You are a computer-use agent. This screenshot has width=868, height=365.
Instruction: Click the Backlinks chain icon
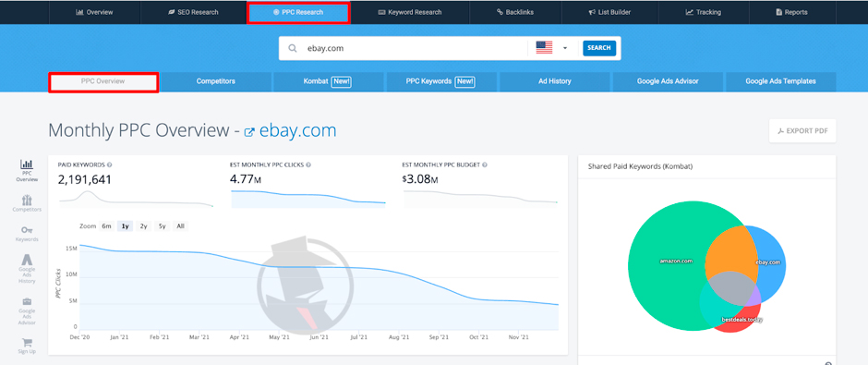(500, 12)
